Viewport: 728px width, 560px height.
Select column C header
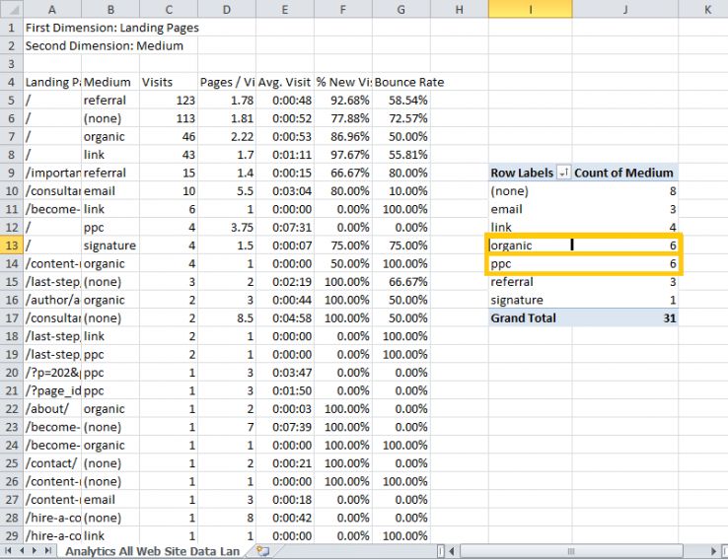(x=167, y=9)
